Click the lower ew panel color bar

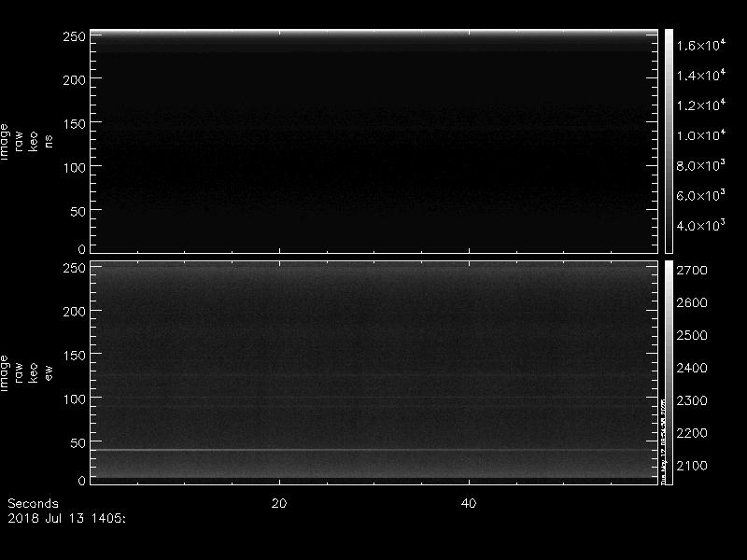(669, 372)
